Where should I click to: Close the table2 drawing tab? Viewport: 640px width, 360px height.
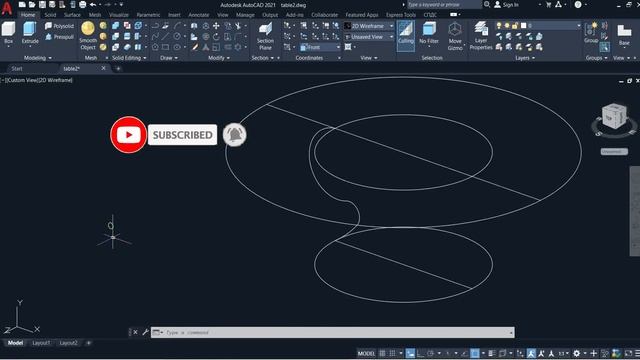coord(103,68)
